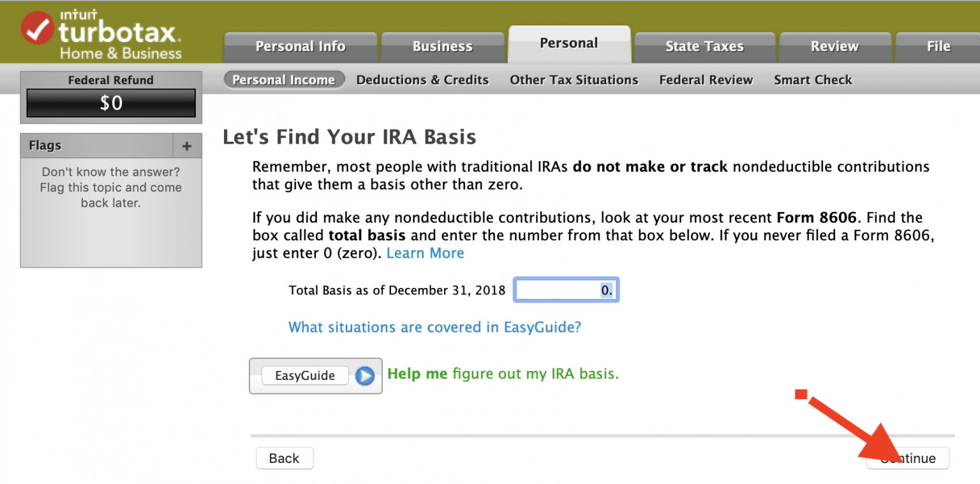This screenshot has height=484, width=980.
Task: Open Deductions & Credits section
Action: [422, 80]
